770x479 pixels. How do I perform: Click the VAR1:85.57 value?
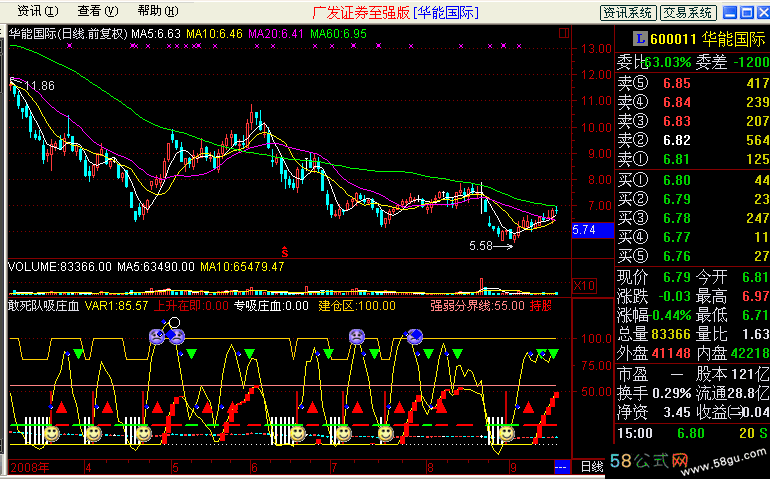pyautogui.click(x=116, y=306)
